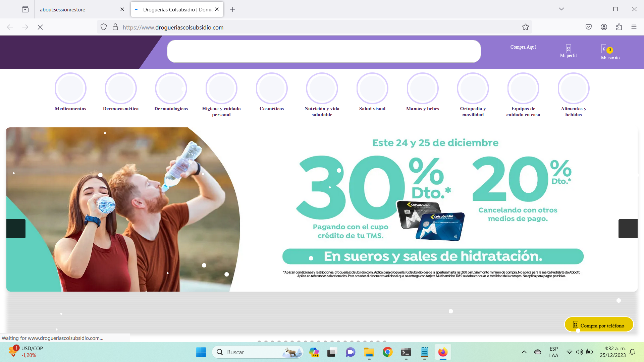The image size is (644, 362).
Task: Open Wi-Fi network settings in tray
Action: [x=569, y=352]
